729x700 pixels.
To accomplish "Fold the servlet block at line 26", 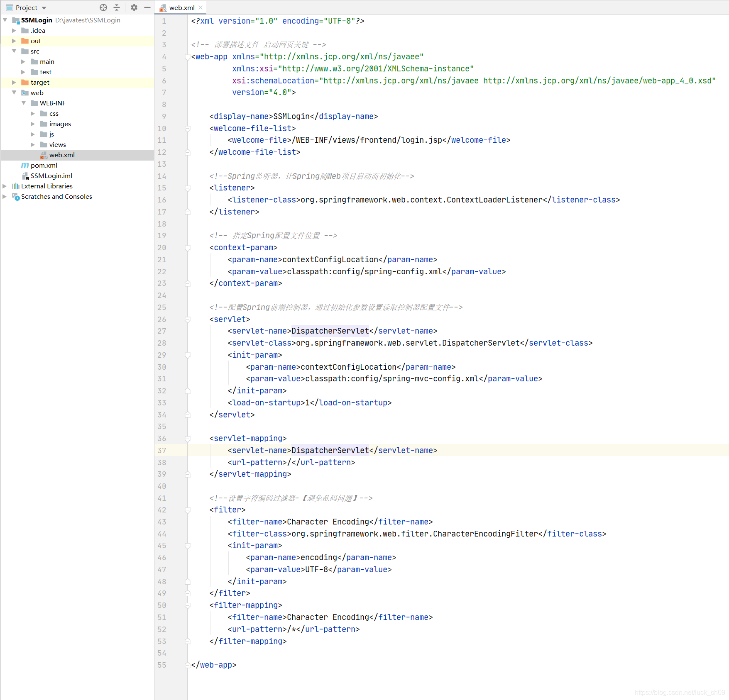I will (x=188, y=320).
